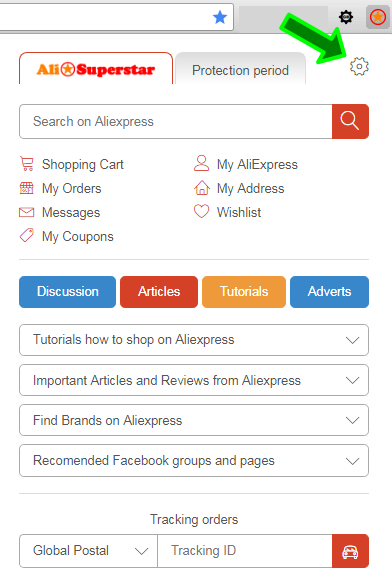
Task: Expand Important Articles and Reviews dropdown
Action: [194, 380]
